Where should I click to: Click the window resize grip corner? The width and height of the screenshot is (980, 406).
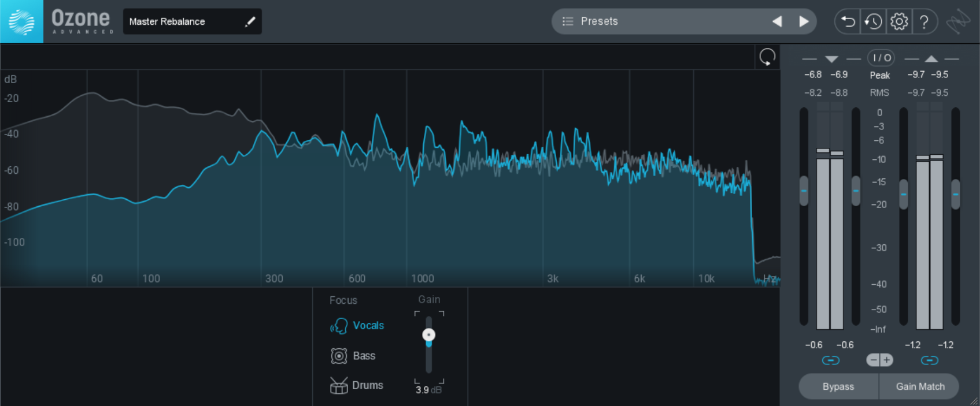974,401
